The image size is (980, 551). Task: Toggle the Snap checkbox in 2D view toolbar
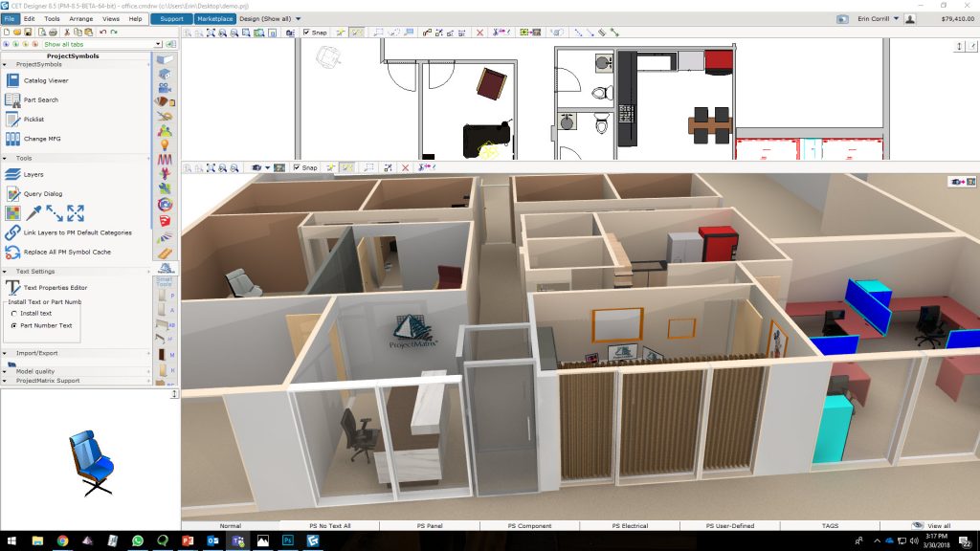coord(306,33)
